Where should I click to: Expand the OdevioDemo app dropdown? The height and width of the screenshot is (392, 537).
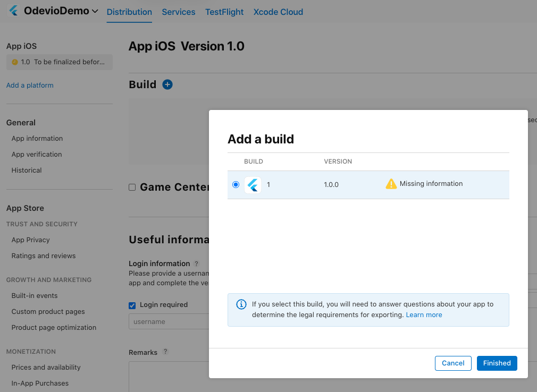coord(95,11)
